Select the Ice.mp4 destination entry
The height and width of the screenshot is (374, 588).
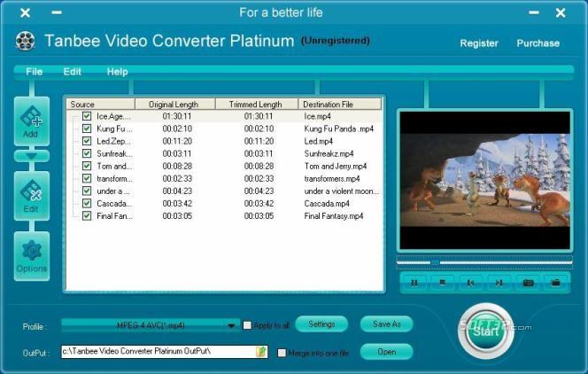(x=317, y=116)
